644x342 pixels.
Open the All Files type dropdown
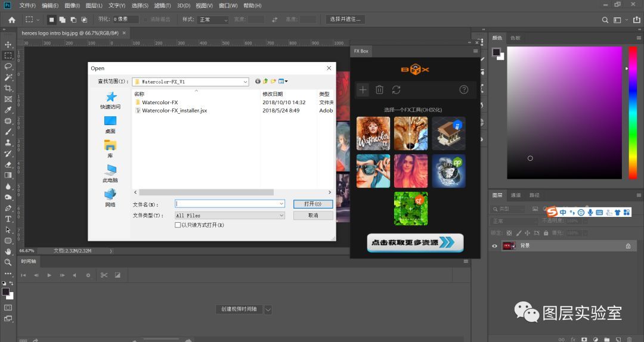point(281,216)
